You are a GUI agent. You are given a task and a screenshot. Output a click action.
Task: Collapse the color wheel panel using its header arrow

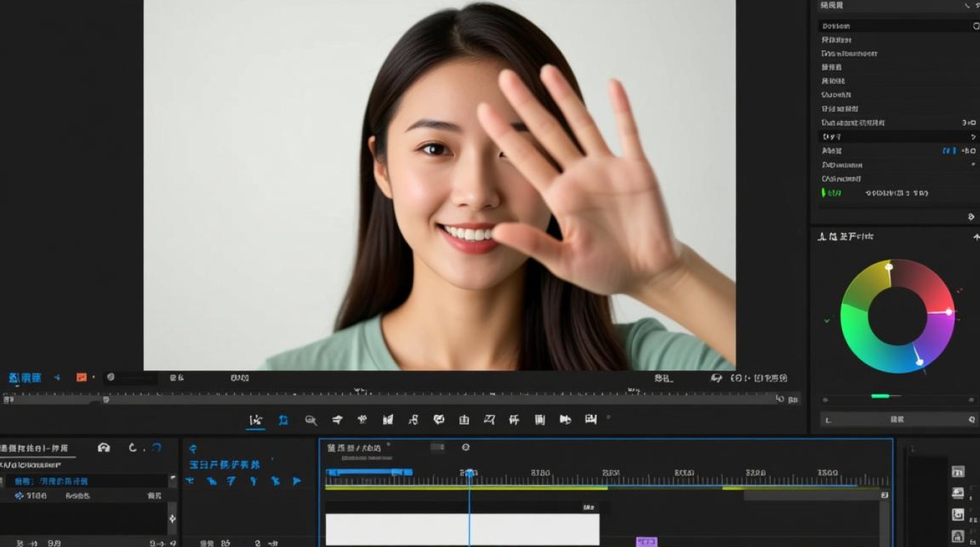pos(976,237)
